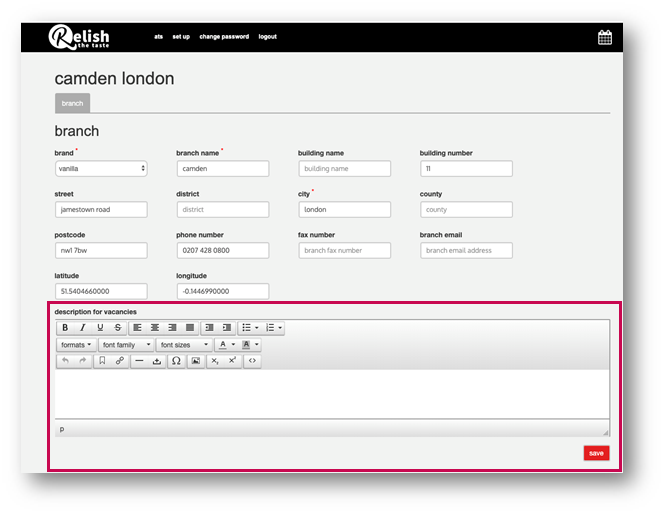The image size is (665, 515).
Task: Open the brand dropdown showing vanilla
Action: click(101, 169)
